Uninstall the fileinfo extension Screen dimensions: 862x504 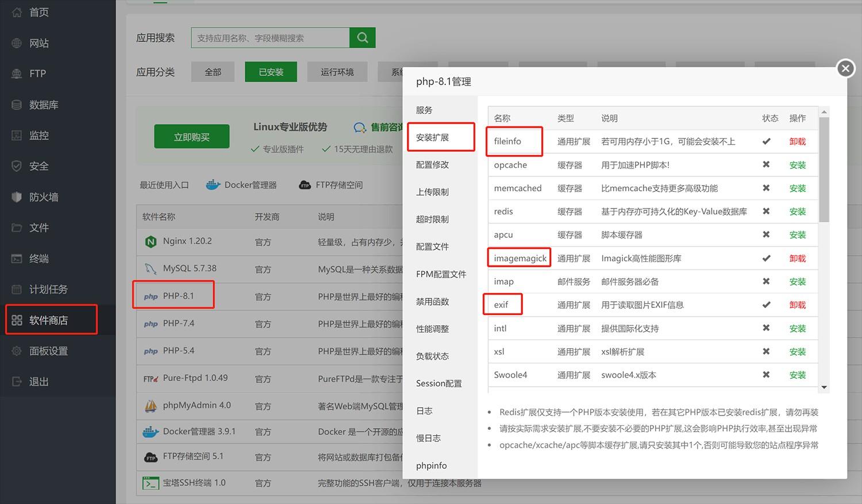[798, 141]
